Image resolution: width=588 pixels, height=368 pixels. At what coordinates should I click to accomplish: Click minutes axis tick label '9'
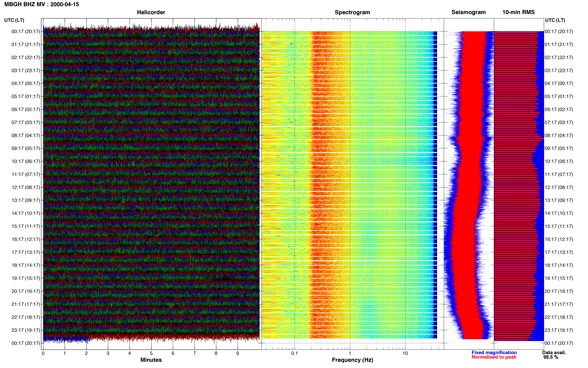[238, 353]
